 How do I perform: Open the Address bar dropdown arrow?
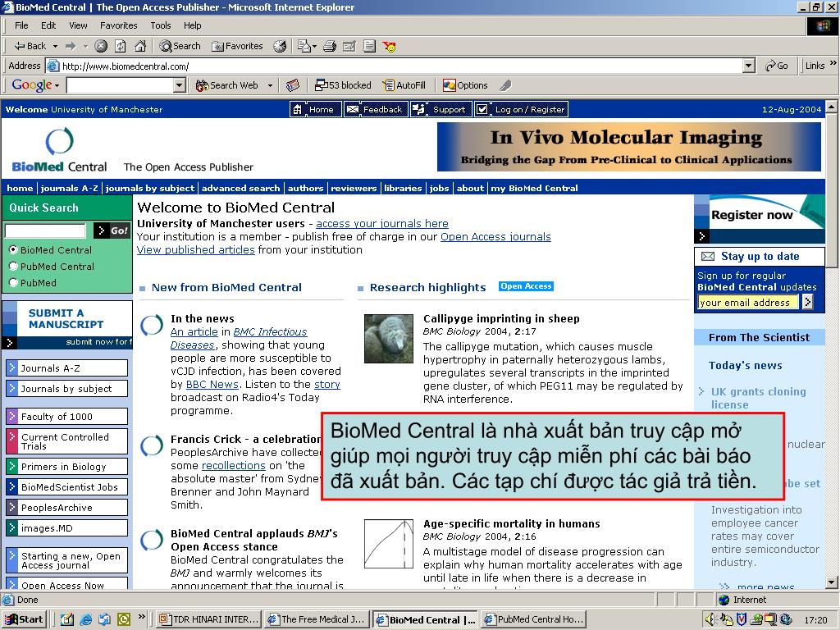pyautogui.click(x=750, y=66)
